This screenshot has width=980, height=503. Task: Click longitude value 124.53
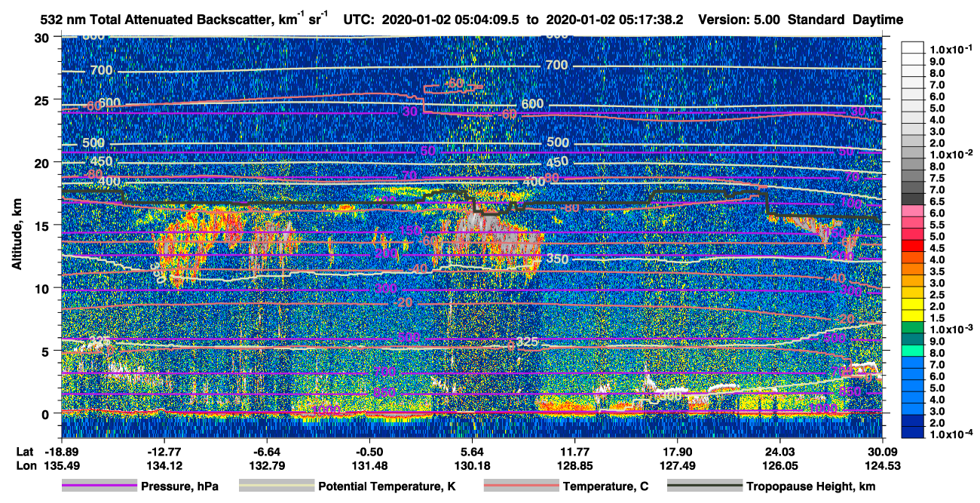pos(881,465)
